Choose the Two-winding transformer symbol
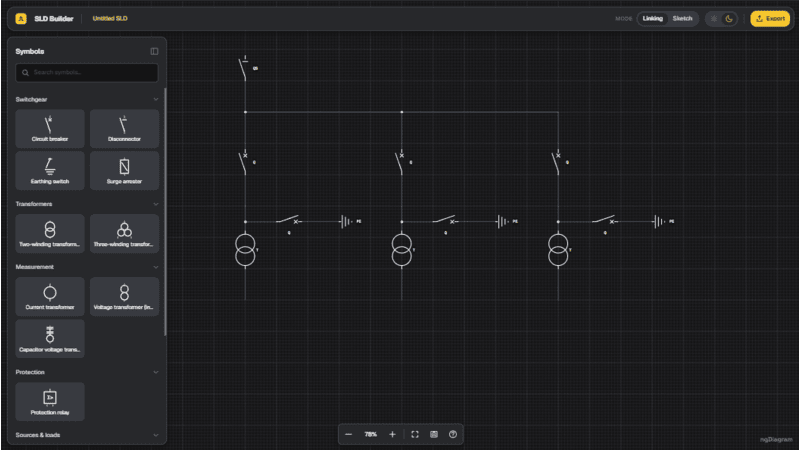Screen dimensions: 800x450 tap(50, 234)
